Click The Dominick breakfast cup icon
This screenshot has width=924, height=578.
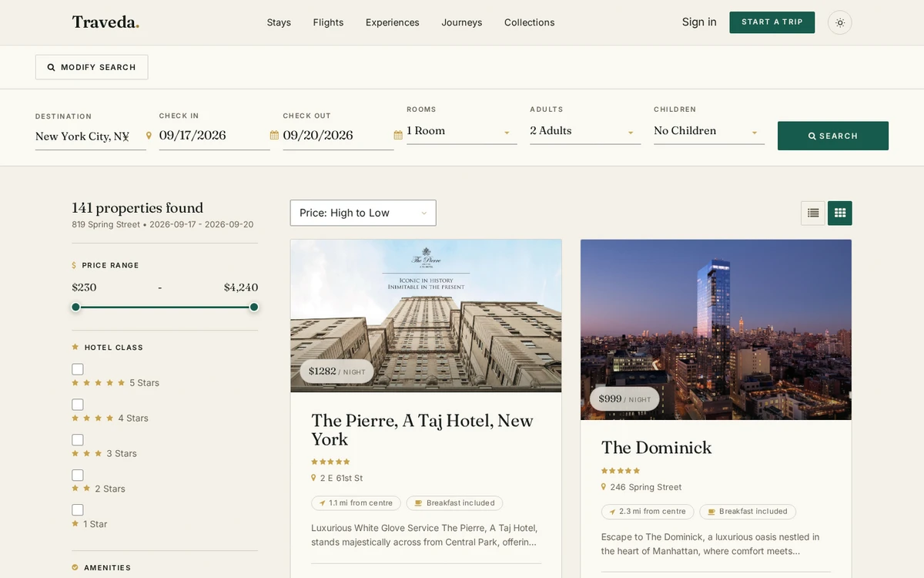click(711, 512)
